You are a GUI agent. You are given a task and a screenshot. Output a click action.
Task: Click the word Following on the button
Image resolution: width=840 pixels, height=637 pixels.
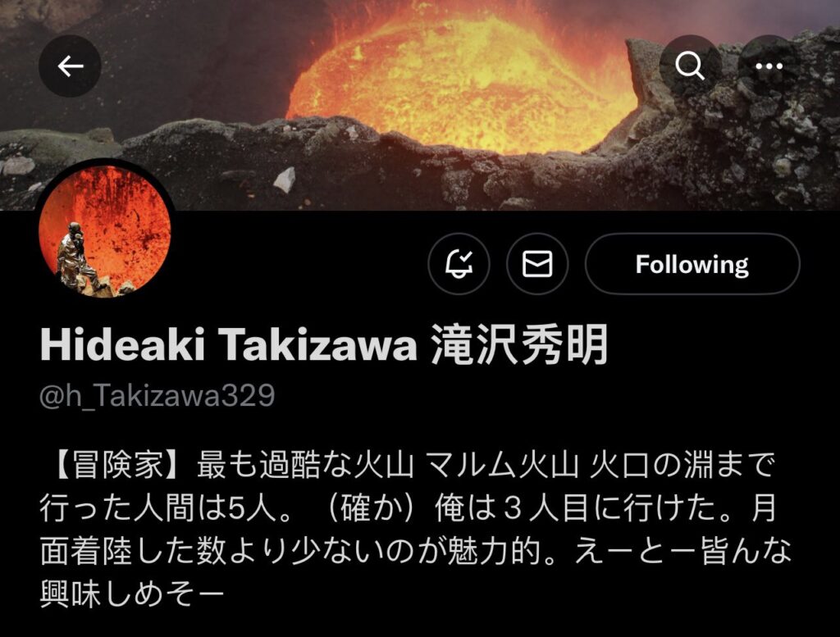click(692, 265)
